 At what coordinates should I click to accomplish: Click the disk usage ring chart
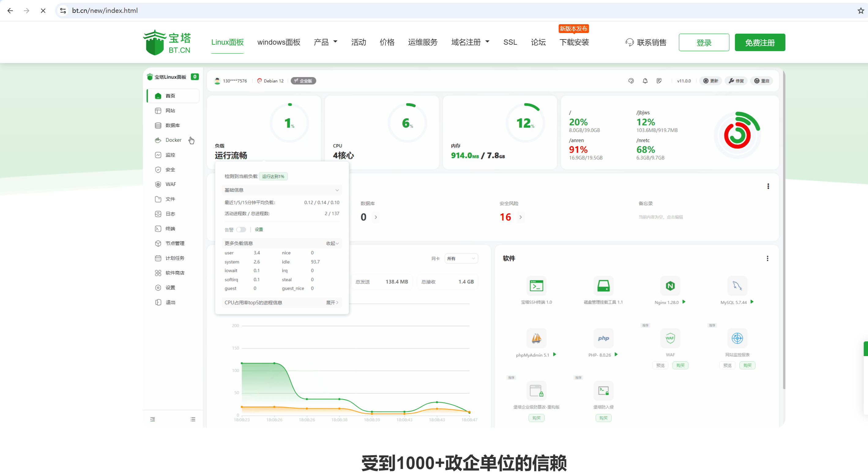(x=737, y=135)
